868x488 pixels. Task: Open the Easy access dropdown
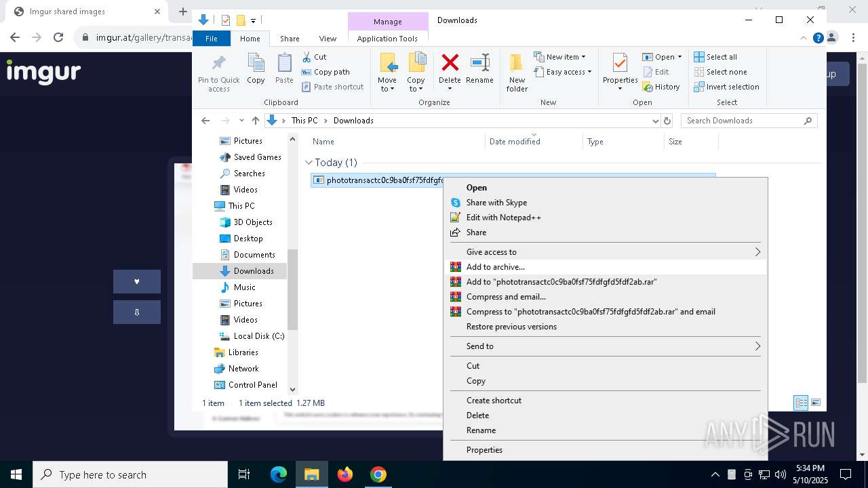coord(563,72)
